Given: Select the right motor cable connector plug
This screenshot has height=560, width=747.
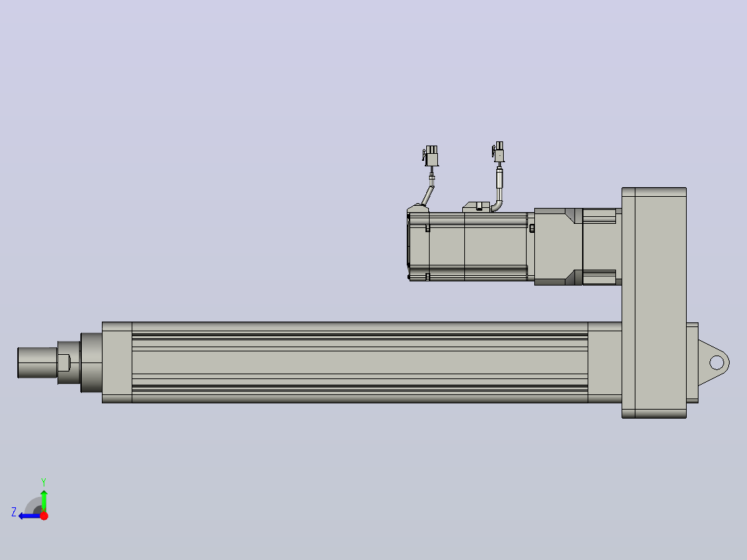Looking at the screenshot, I should (x=499, y=152).
